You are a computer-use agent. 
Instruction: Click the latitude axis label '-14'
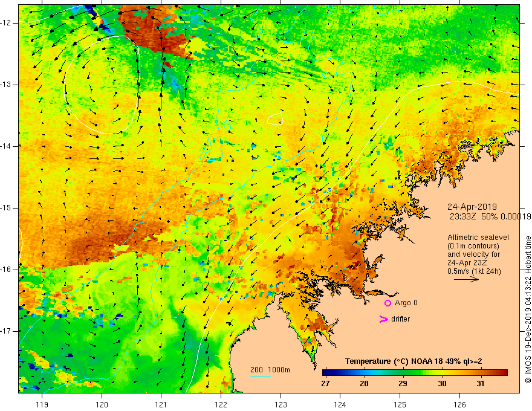[x=6, y=146]
